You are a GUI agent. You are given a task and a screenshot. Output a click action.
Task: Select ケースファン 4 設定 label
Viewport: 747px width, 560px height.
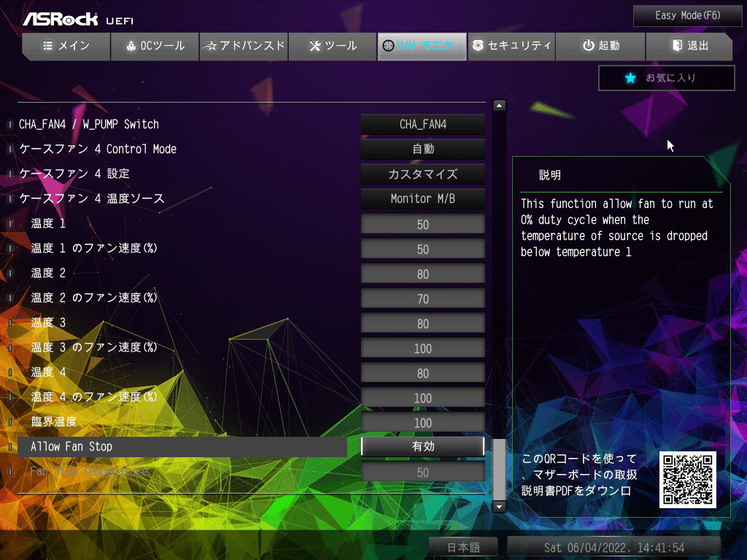pos(75,174)
